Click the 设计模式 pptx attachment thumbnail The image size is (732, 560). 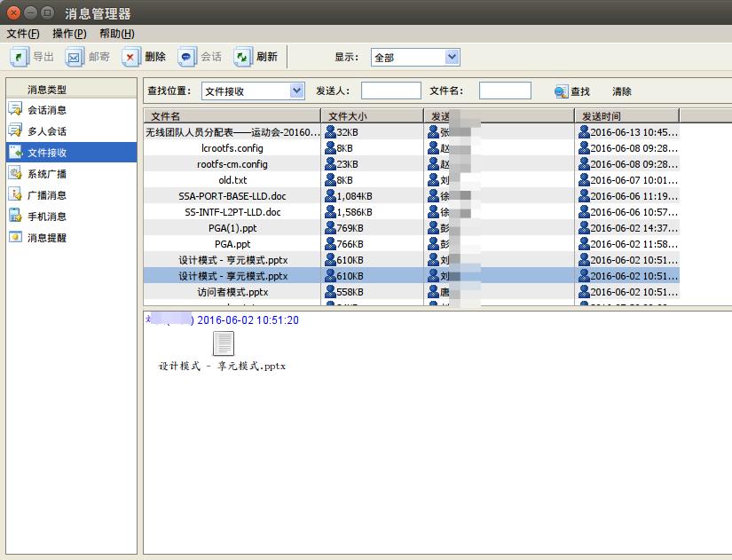coord(223,343)
